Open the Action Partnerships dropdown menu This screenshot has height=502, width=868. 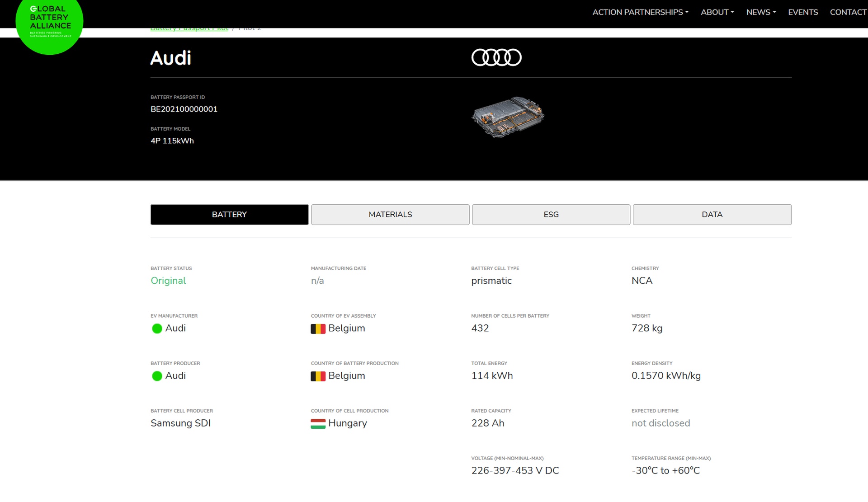[x=640, y=12]
